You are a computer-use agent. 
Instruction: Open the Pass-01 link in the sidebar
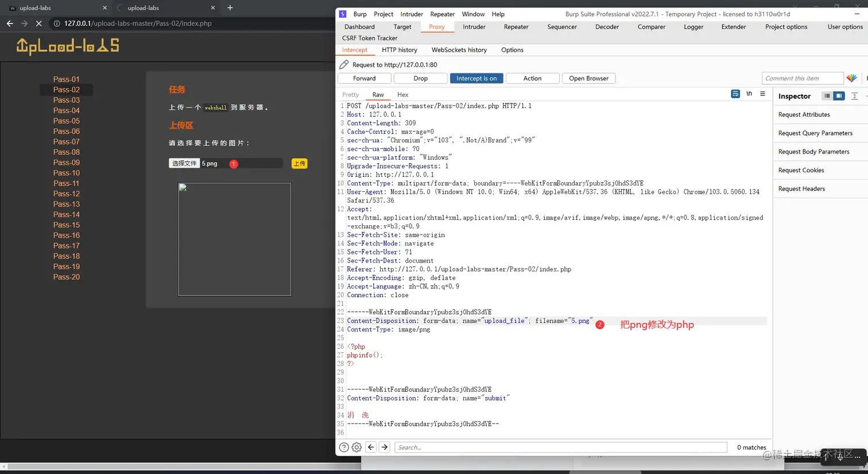67,79
